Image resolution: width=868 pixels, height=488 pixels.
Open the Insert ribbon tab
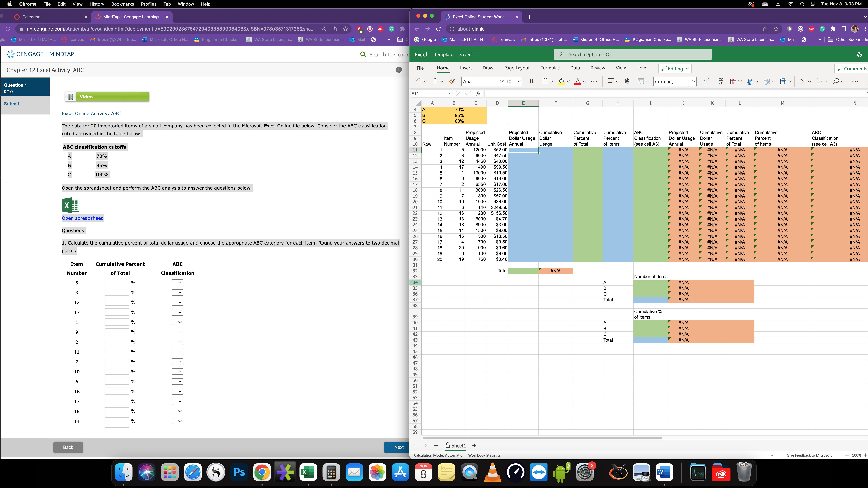coord(466,68)
